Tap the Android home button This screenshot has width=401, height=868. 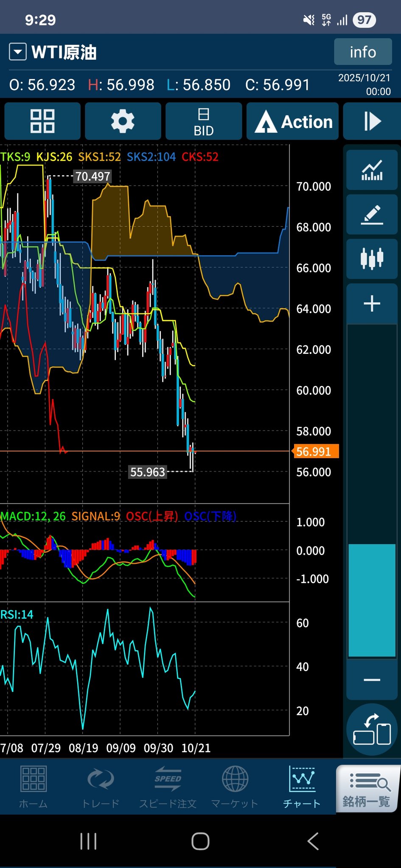coord(200,841)
